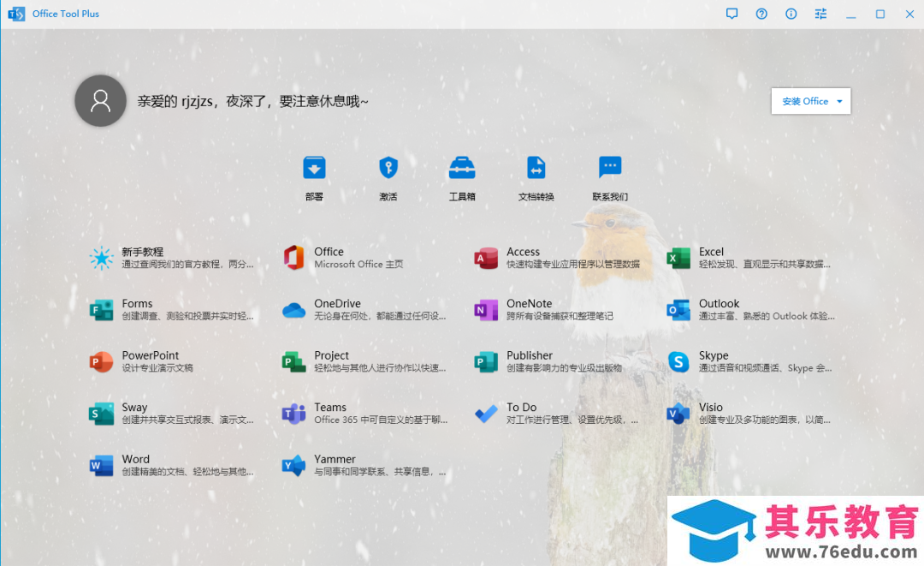924x566 pixels.
Task: Click the Project app icon
Action: pyautogui.click(x=293, y=361)
